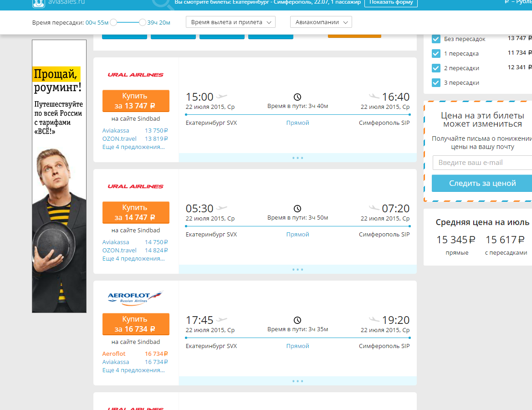Click the departure plane icon beside 15:00
This screenshot has width=532, height=410.
pyautogui.click(x=221, y=97)
